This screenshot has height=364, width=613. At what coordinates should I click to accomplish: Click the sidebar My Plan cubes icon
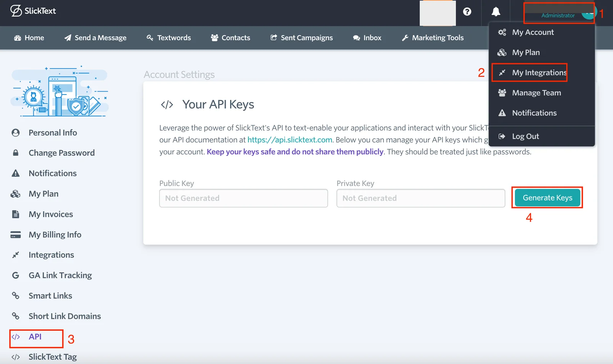click(16, 194)
